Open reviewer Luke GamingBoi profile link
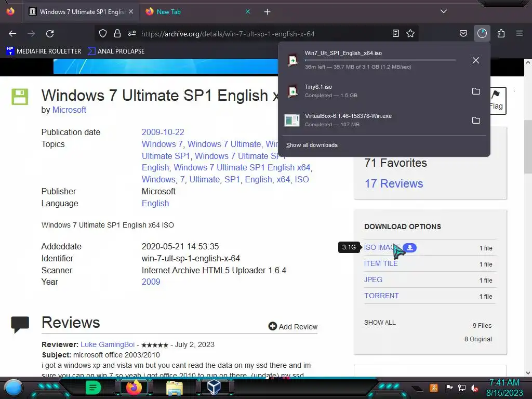The height and width of the screenshot is (399, 532). (x=108, y=344)
